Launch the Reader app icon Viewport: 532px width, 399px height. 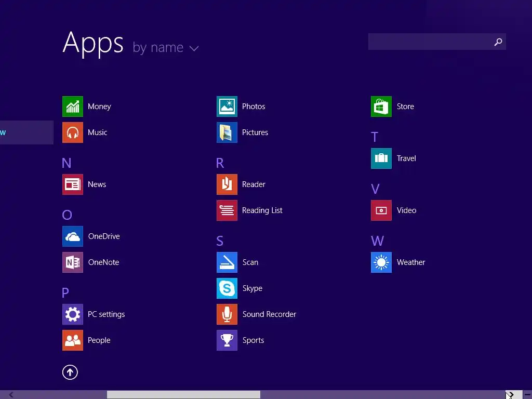point(227,184)
